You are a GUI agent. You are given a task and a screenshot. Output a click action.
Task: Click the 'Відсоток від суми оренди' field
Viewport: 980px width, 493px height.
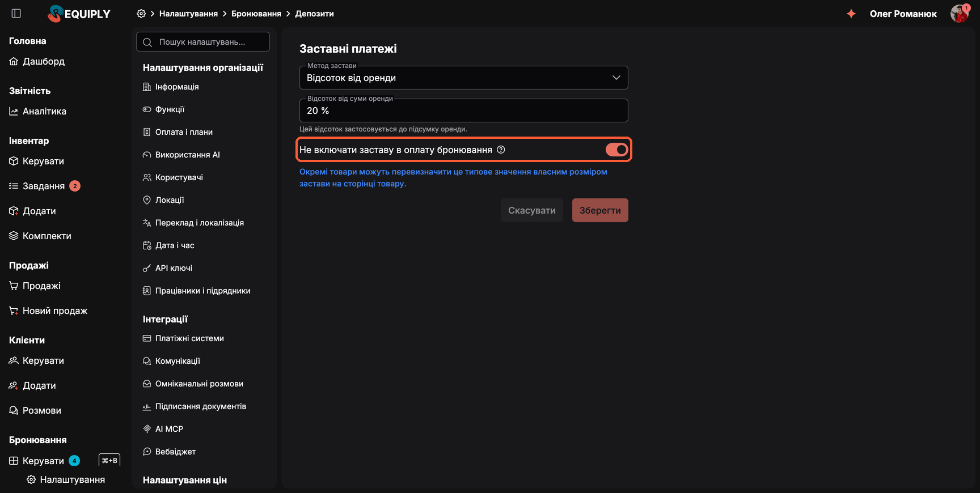(463, 110)
